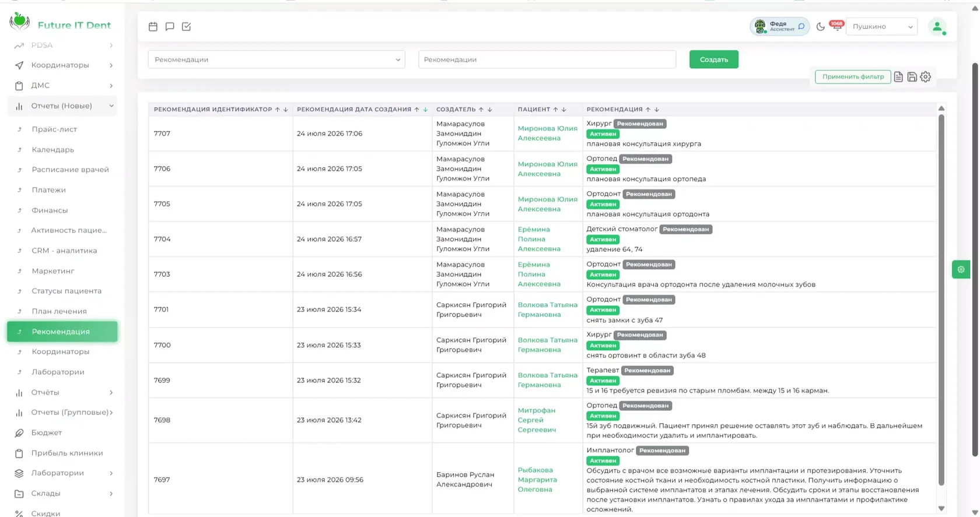This screenshot has height=517, width=980.
Task: Select the active Рекомендация sidebar item
Action: [x=62, y=332]
